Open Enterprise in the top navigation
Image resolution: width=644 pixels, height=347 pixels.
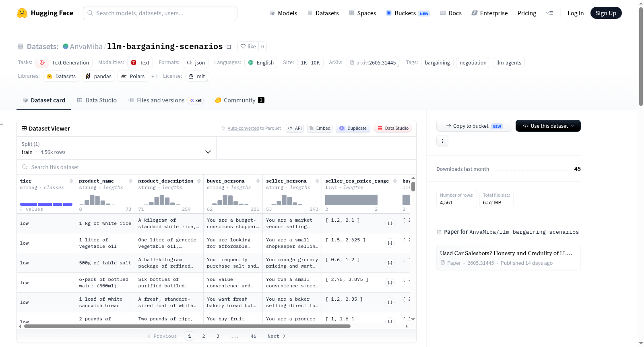(489, 13)
